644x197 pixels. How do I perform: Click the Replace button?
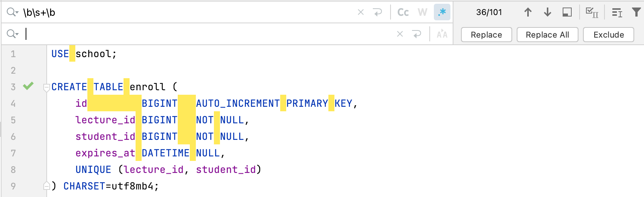(486, 35)
